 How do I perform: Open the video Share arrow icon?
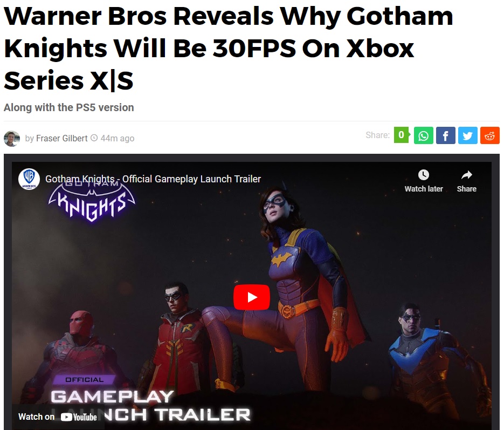(x=467, y=175)
